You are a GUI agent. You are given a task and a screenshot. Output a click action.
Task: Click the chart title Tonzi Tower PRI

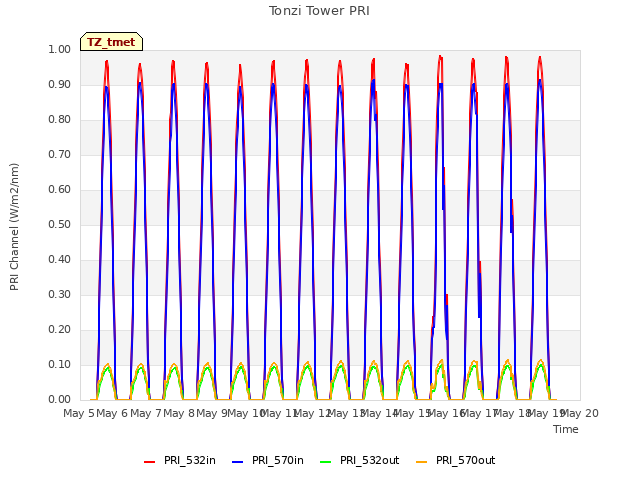319,11
